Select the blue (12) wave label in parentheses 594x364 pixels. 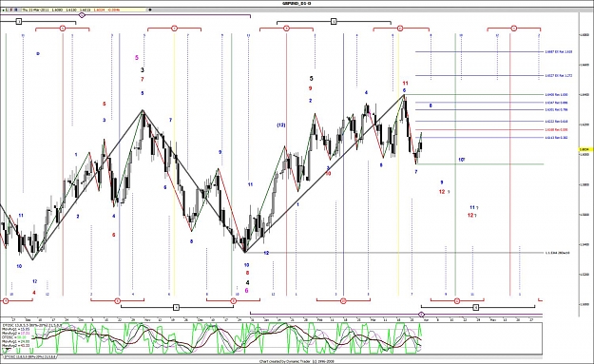point(281,125)
